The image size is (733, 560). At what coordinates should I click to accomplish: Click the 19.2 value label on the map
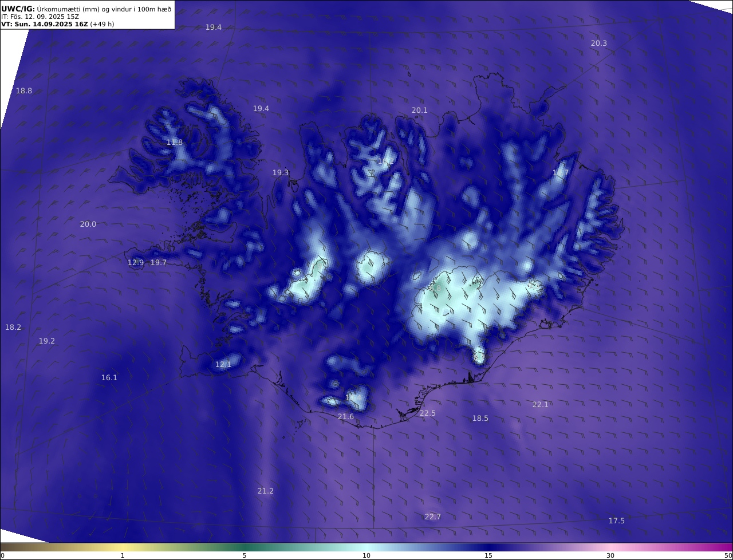click(x=47, y=341)
